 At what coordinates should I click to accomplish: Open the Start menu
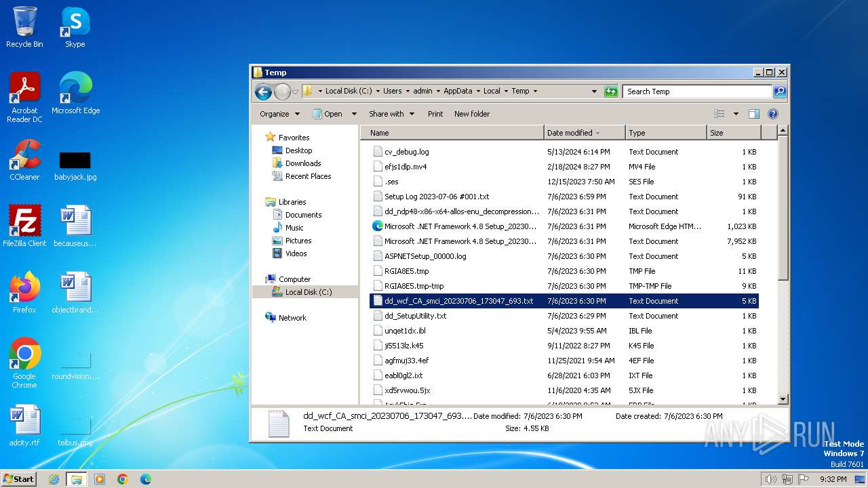18,479
